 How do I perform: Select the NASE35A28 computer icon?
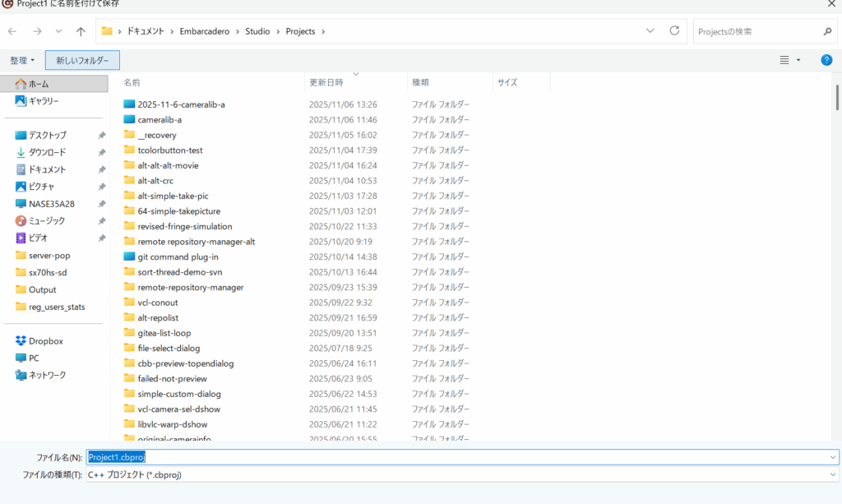point(21,203)
